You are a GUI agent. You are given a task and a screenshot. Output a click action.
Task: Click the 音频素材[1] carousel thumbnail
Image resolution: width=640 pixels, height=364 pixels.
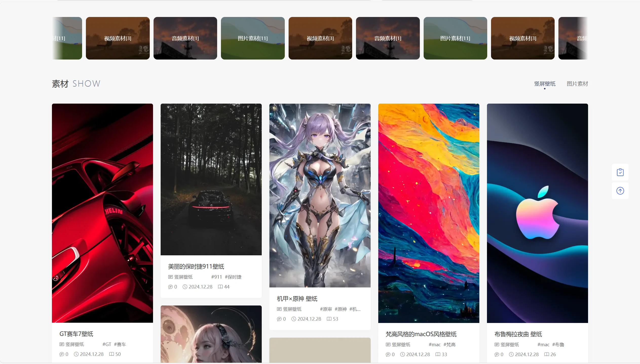point(185,38)
